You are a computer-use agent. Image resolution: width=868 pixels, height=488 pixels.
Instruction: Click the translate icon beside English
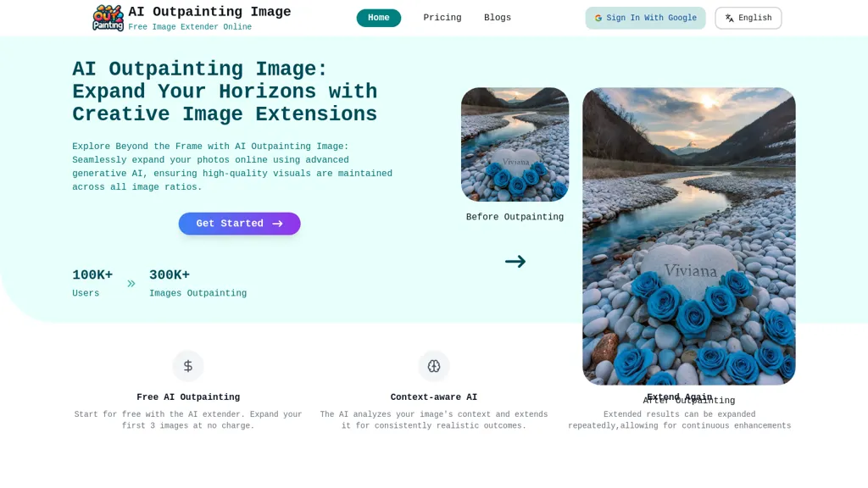(x=730, y=19)
